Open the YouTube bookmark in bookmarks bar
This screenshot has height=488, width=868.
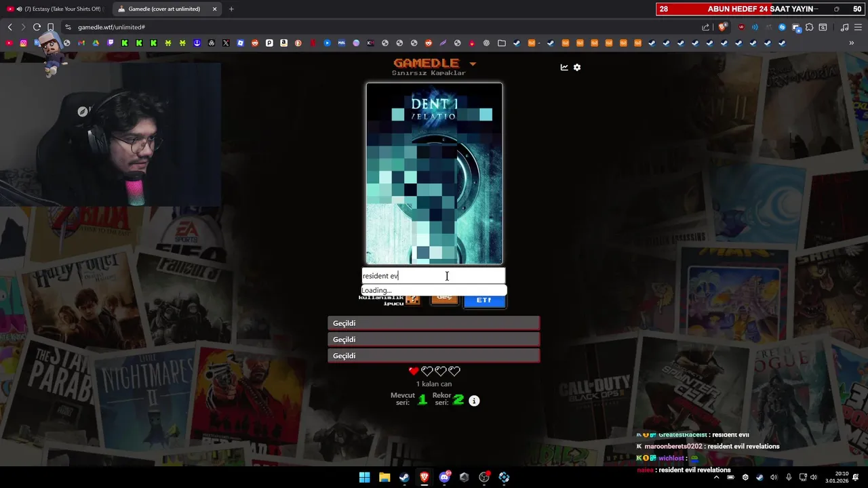coord(9,43)
